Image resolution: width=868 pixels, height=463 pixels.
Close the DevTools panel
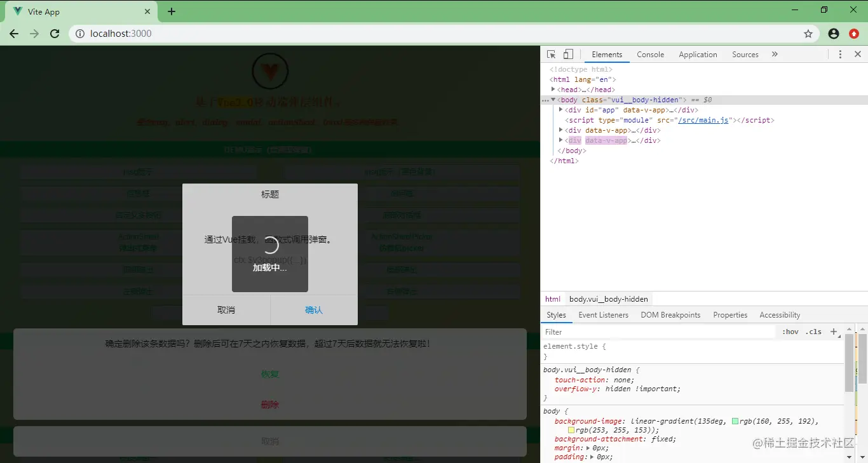coord(858,55)
